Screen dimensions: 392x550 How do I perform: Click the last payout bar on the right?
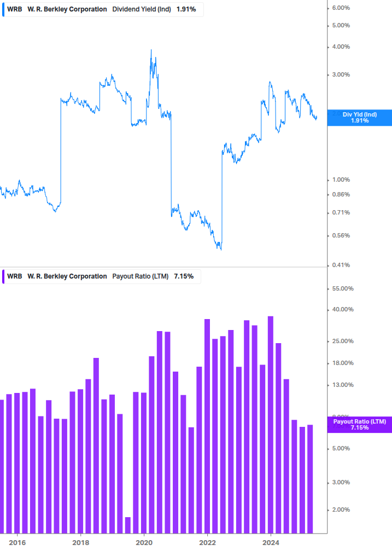pyautogui.click(x=310, y=479)
